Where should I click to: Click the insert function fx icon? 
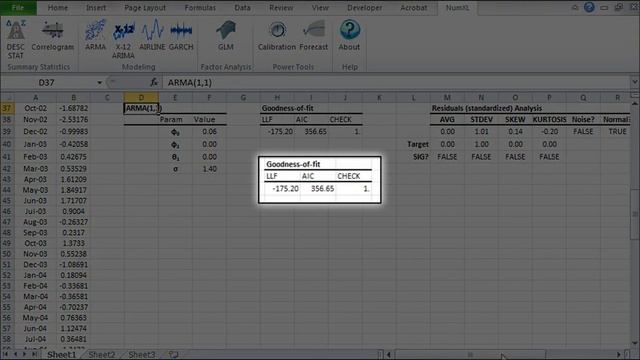click(154, 82)
